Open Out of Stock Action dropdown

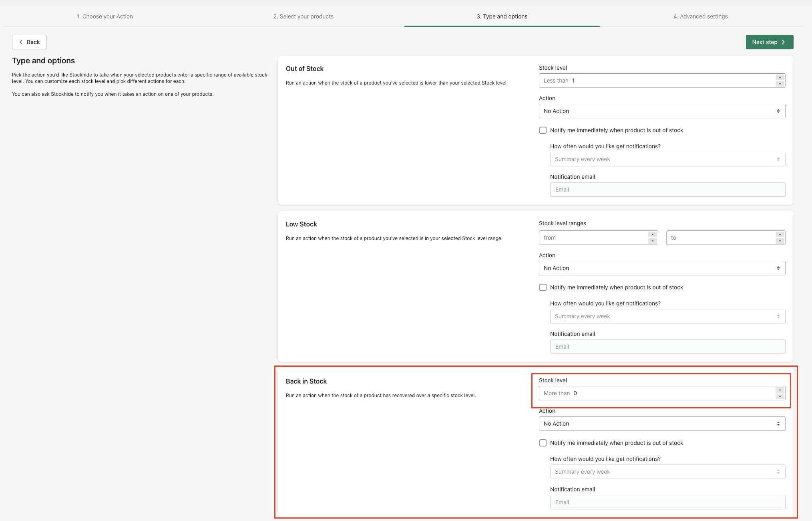pyautogui.click(x=662, y=111)
